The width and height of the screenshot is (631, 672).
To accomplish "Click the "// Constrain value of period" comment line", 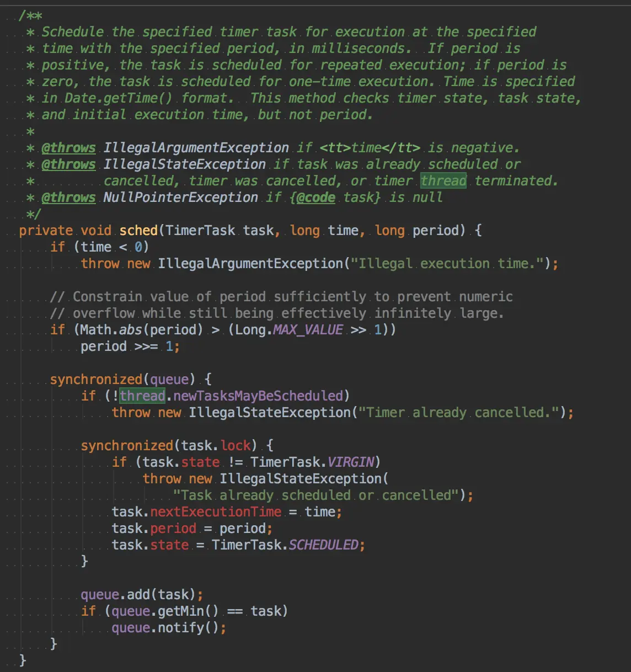I will click(x=281, y=296).
